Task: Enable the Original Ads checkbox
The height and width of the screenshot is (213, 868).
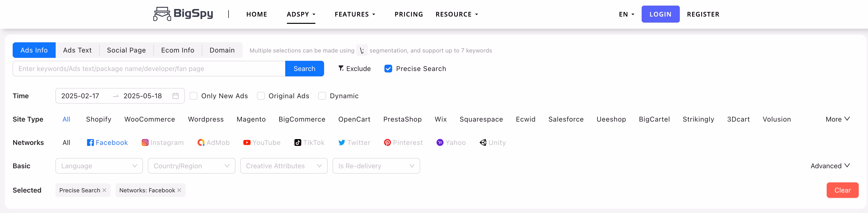Action: [261, 96]
